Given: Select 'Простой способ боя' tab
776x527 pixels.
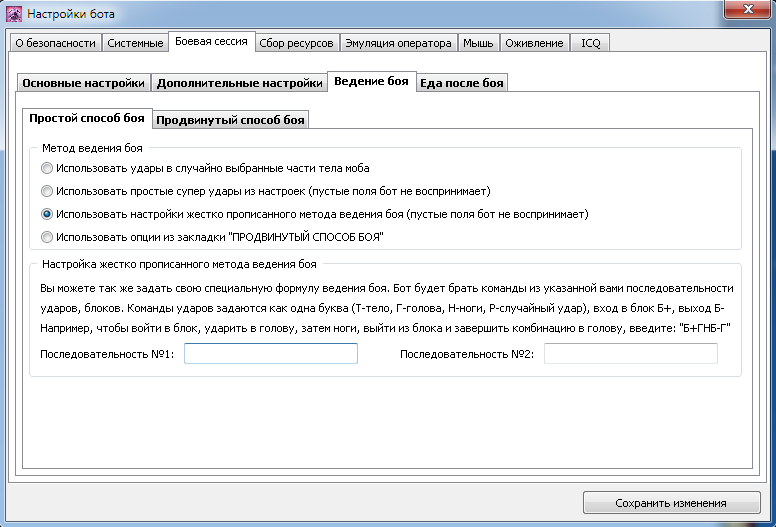Looking at the screenshot, I should pyautogui.click(x=87, y=118).
